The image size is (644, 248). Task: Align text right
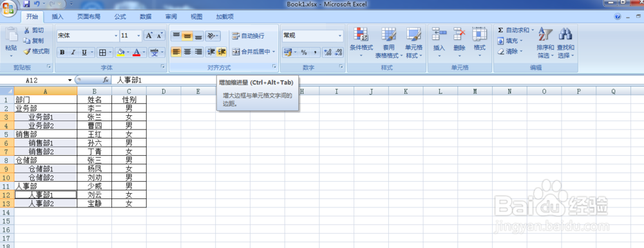point(198,52)
